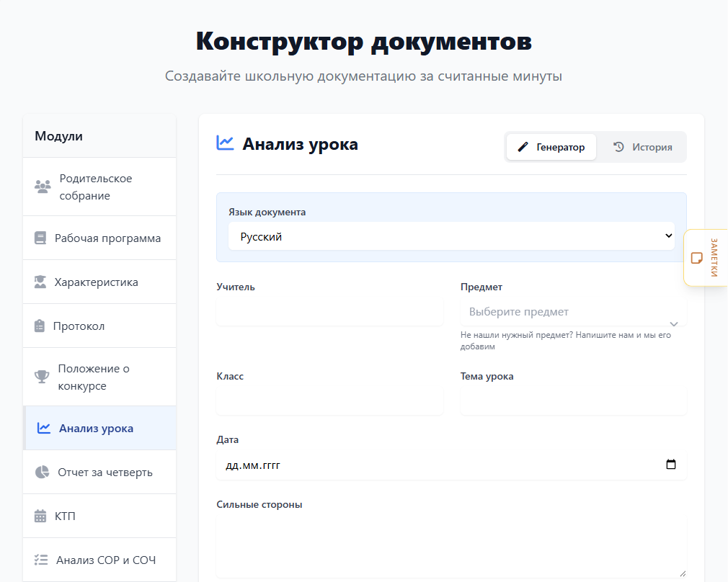
Task: Open the Отчет за четверть module
Action: point(99,472)
